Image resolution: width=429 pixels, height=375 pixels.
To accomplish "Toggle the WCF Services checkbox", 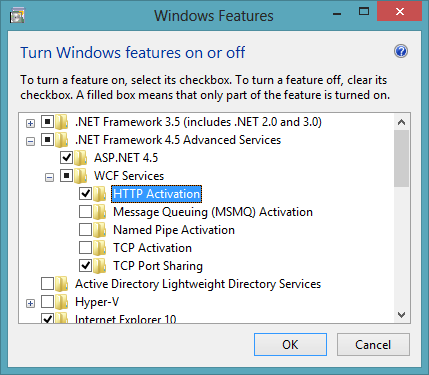I will coord(66,175).
